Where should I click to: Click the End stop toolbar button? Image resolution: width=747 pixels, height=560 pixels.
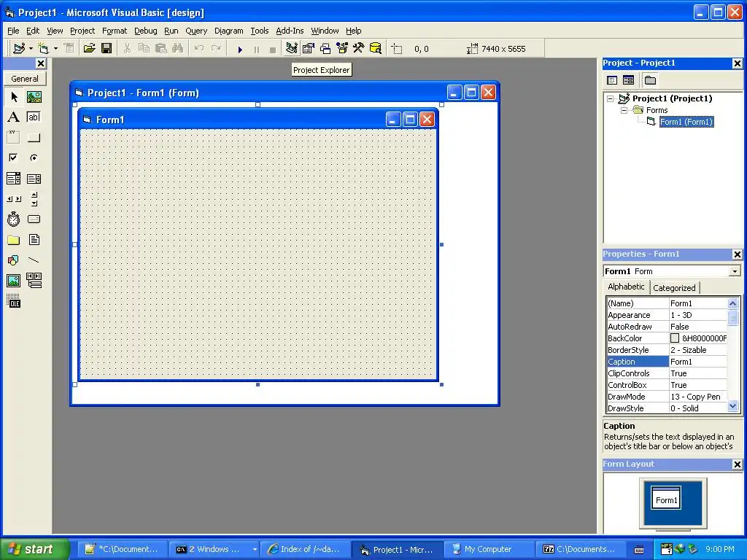273,49
